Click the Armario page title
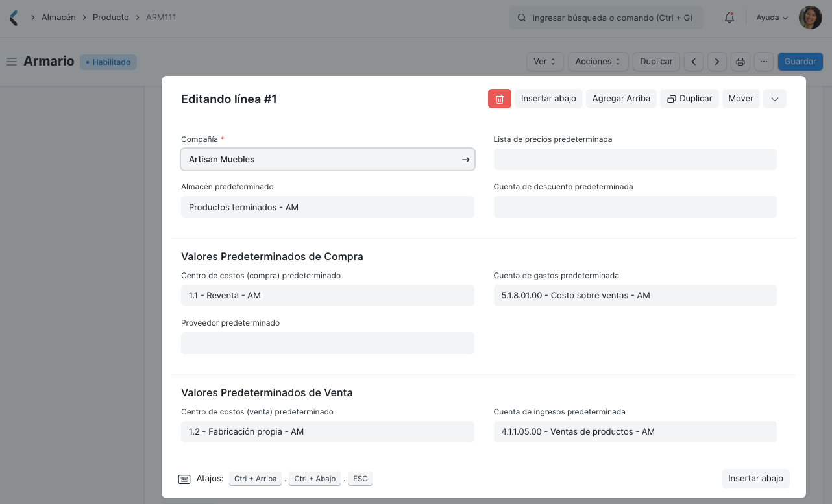 coord(49,61)
